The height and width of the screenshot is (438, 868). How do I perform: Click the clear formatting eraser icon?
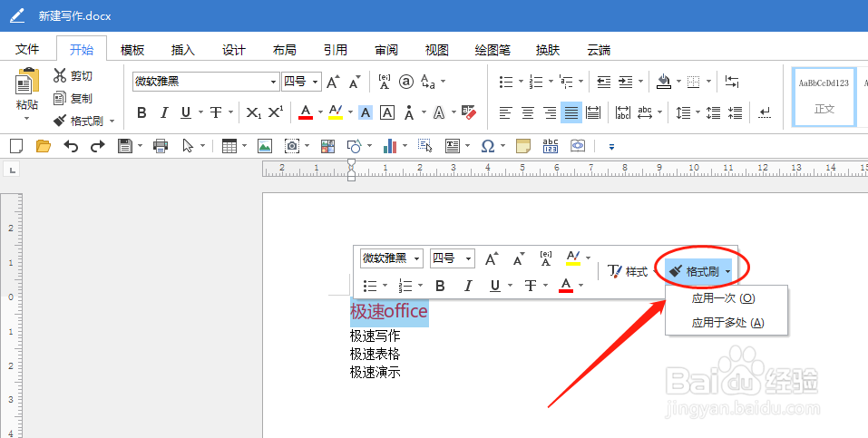[x=468, y=112]
